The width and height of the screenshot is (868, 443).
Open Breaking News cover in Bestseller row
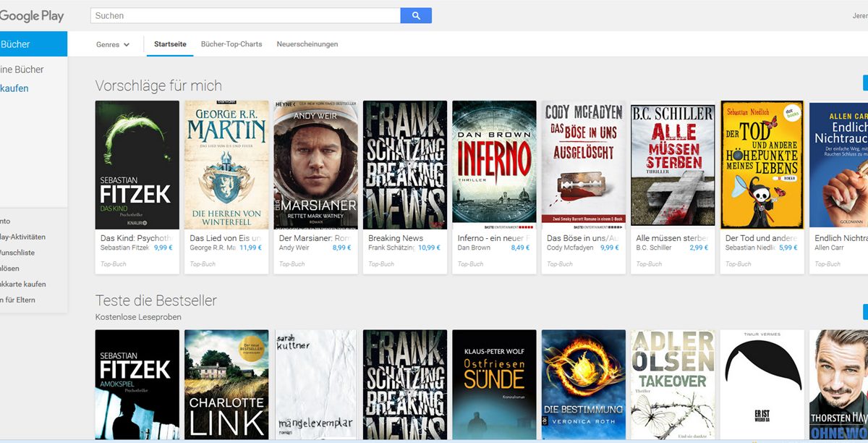click(x=405, y=384)
